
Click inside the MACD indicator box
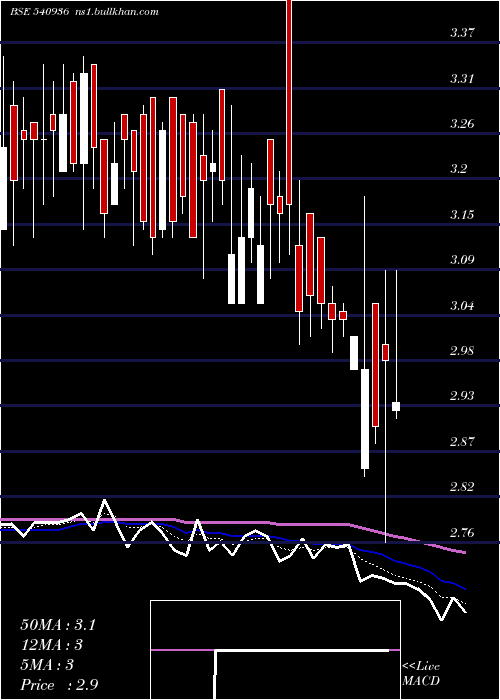point(275,650)
